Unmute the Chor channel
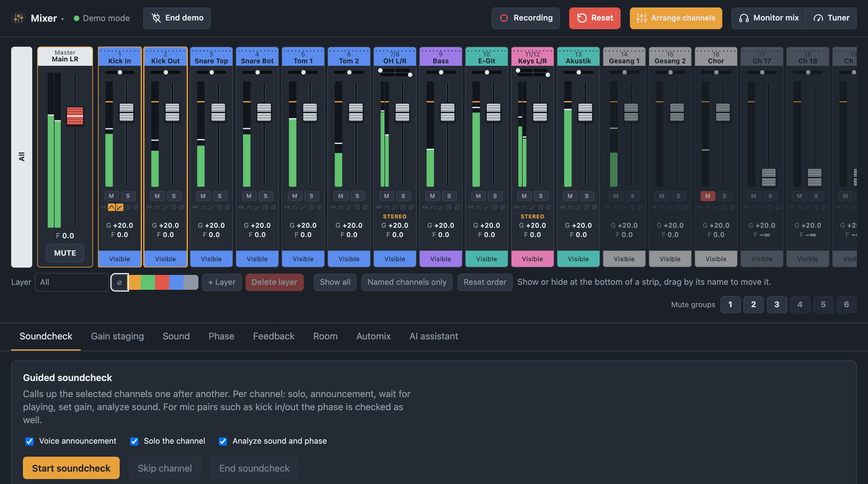The height and width of the screenshot is (484, 868). tap(708, 196)
